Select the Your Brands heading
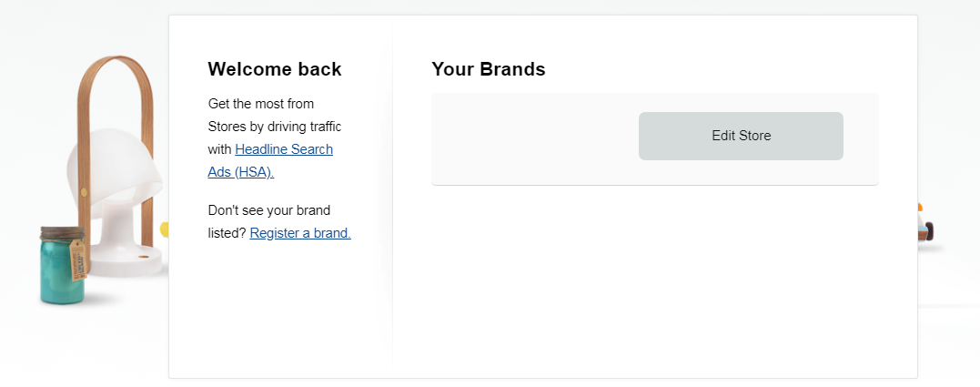 click(488, 69)
